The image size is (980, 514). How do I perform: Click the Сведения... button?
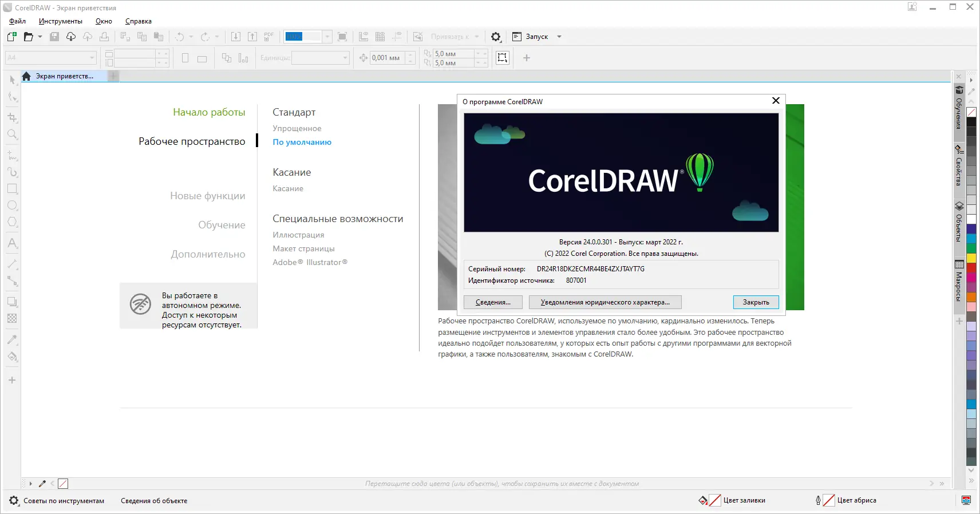(x=493, y=302)
